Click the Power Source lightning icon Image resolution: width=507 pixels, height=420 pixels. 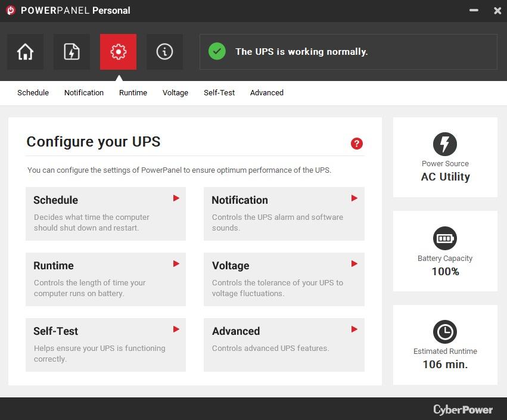click(445, 144)
